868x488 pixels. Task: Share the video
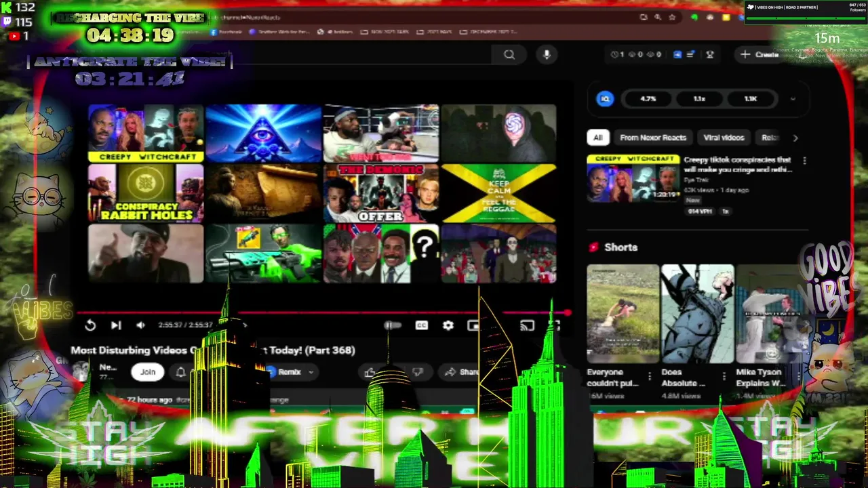[462, 371]
